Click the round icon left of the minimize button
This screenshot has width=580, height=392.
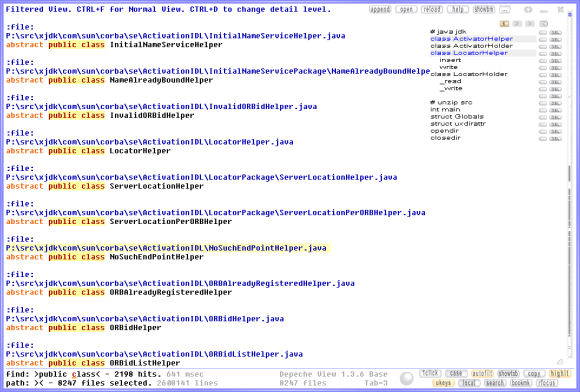pos(528,10)
